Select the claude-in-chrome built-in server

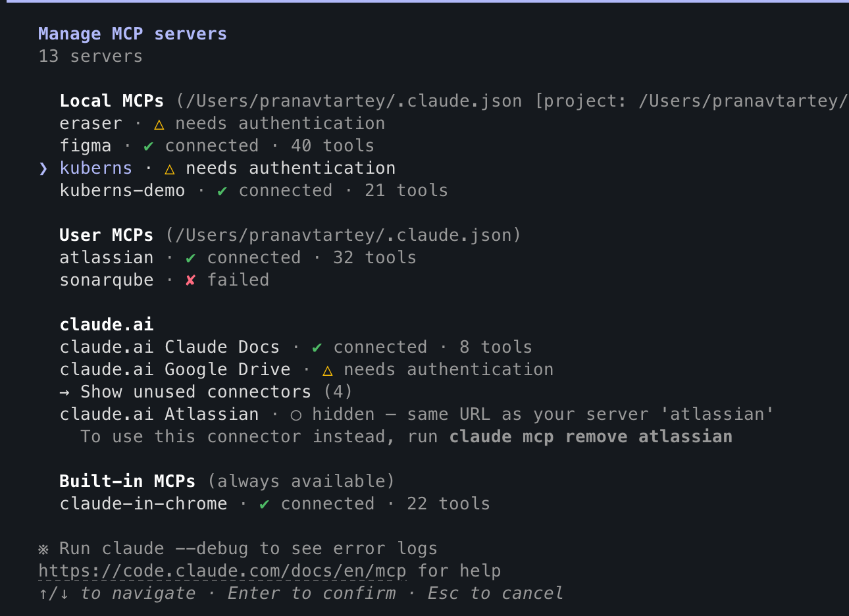275,504
